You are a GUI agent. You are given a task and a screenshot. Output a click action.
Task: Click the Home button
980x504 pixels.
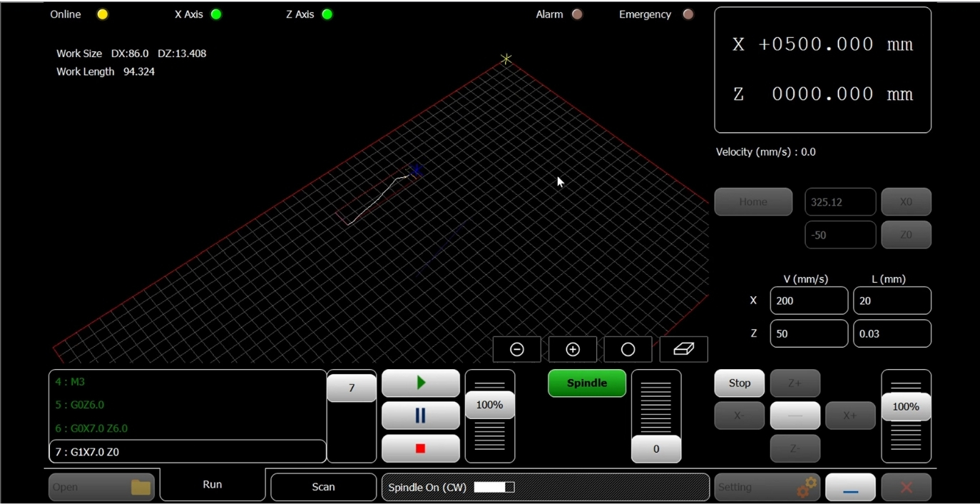point(753,202)
